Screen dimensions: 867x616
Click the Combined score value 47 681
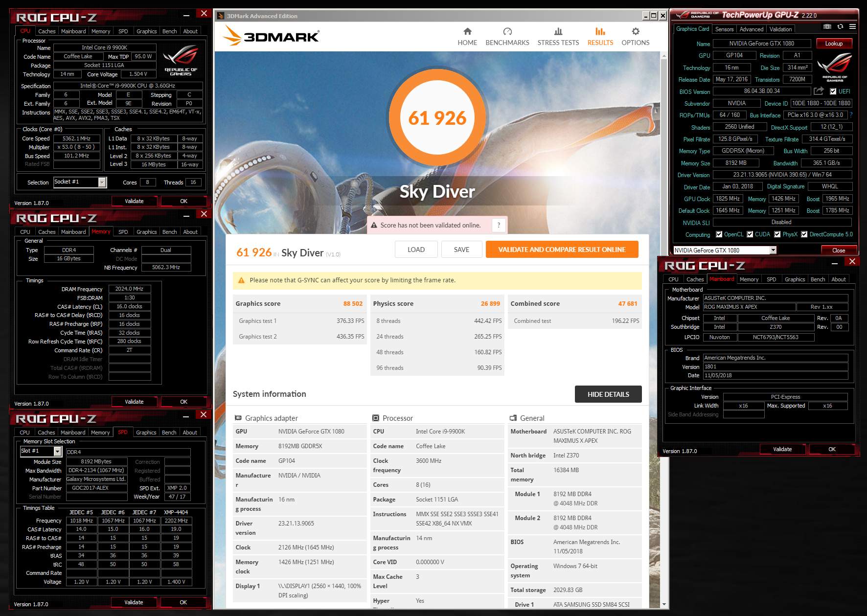[x=628, y=303]
